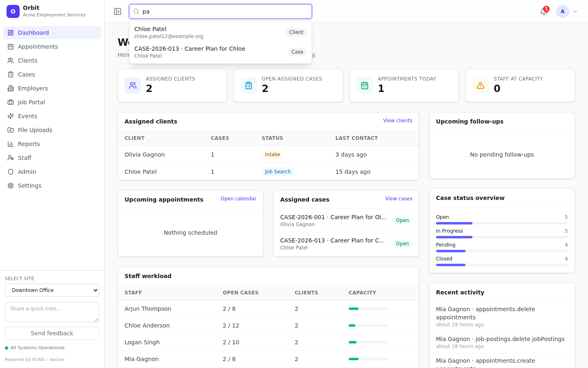Click the In Progress status bar

tap(502, 237)
